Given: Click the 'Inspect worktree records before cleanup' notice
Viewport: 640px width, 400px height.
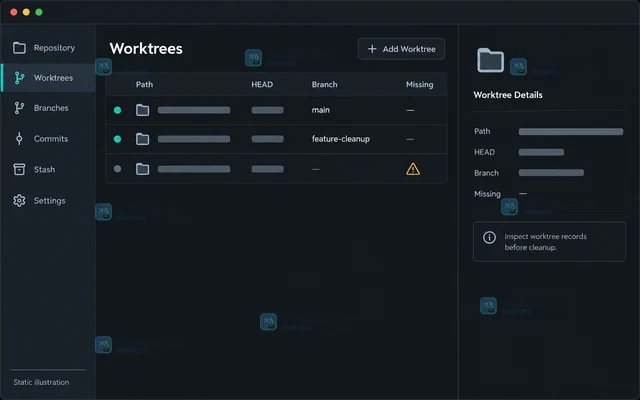Looking at the screenshot, I should coord(549,242).
